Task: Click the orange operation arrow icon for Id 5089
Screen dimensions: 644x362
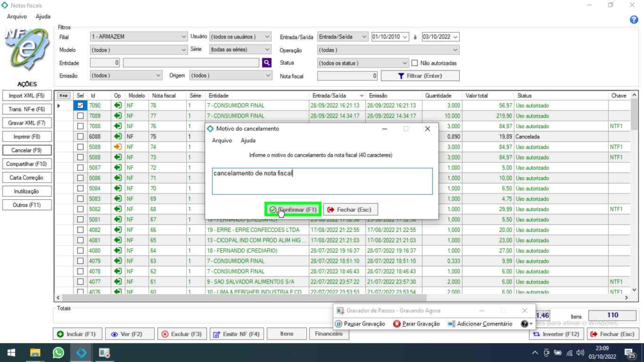Action: pos(118,146)
